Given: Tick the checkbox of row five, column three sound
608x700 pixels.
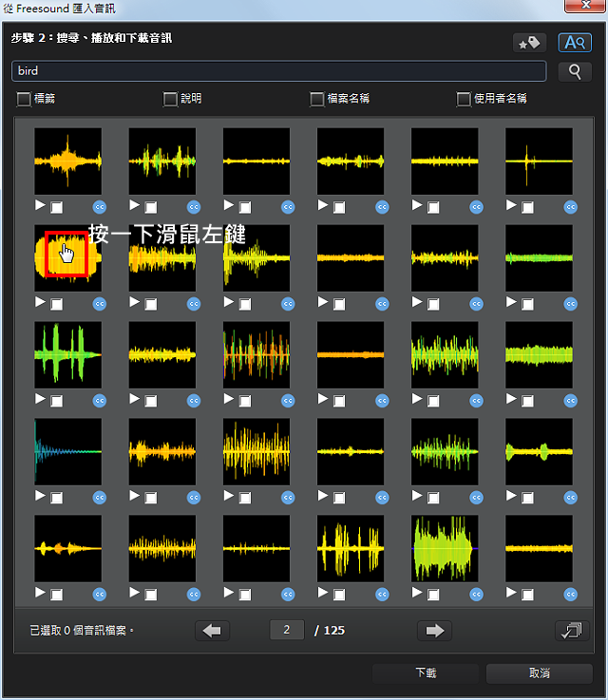Looking at the screenshot, I should pyautogui.click(x=245, y=595).
